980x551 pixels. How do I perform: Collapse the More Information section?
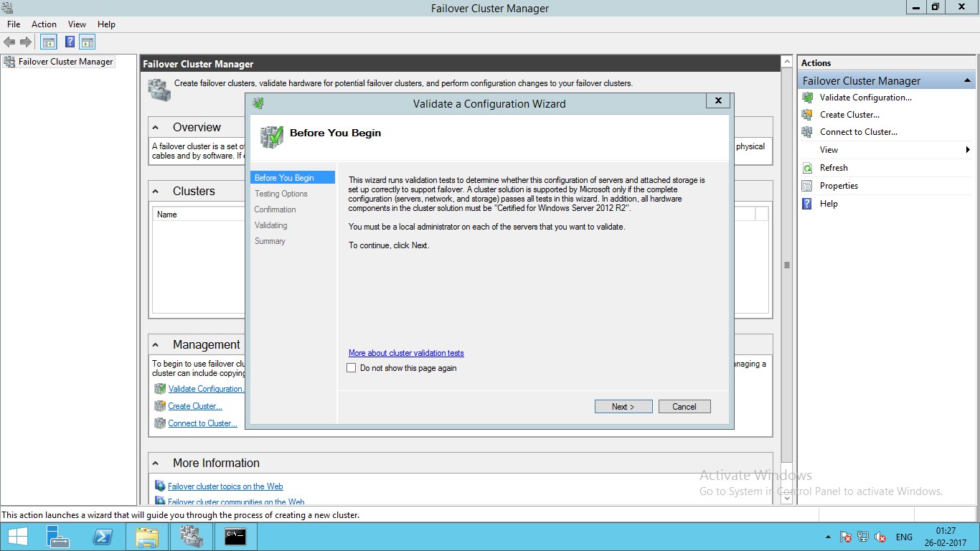coord(156,463)
